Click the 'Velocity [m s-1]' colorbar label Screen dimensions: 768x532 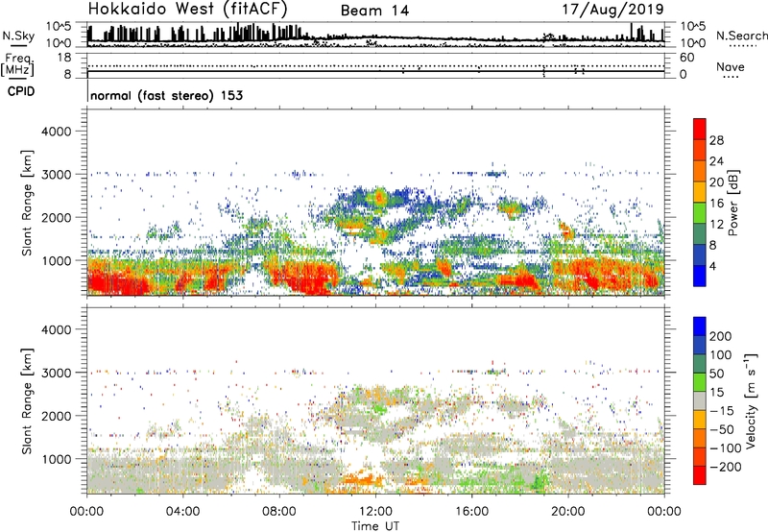[751, 400]
